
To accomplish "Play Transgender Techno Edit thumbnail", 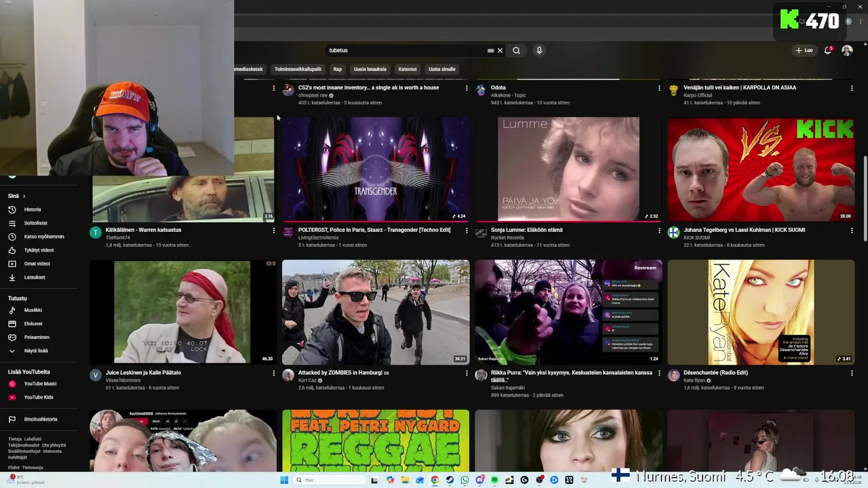I will pos(376,169).
